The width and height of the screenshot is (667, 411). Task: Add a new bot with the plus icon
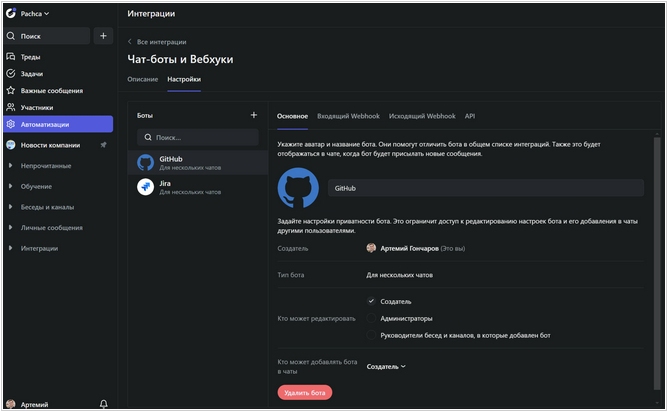click(x=254, y=116)
